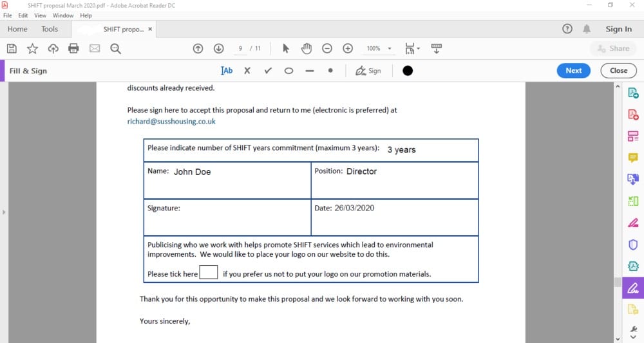Expand the fit page options arrow
The height and width of the screenshot is (343, 644).
tap(419, 48)
